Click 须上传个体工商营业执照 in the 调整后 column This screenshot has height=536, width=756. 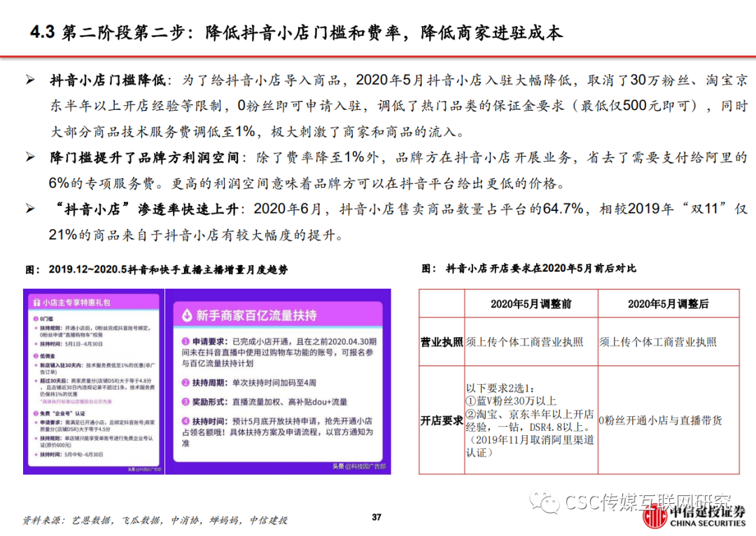click(657, 342)
